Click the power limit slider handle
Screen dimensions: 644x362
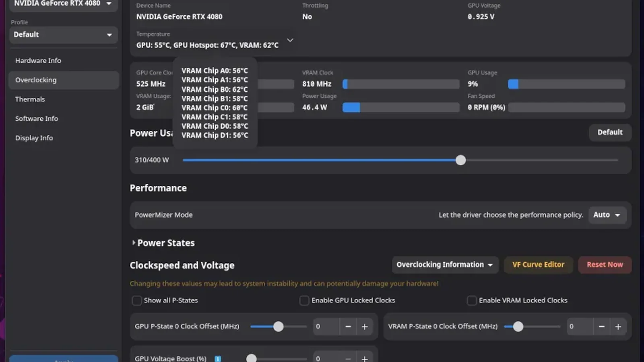[x=460, y=160]
